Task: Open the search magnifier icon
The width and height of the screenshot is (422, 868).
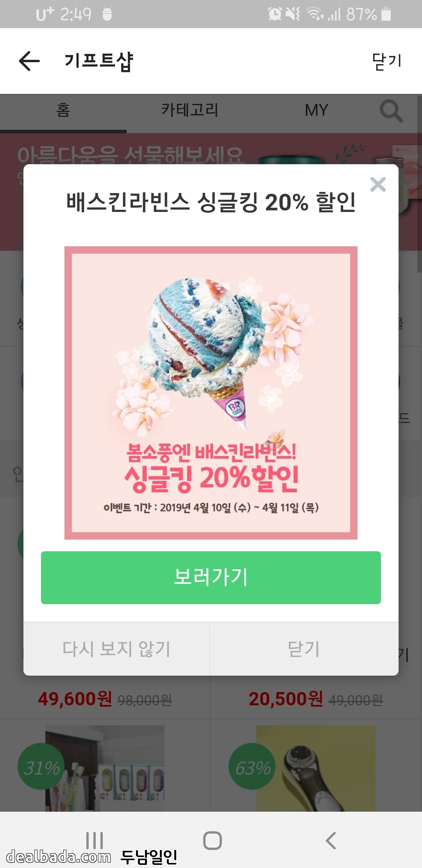Action: click(x=391, y=111)
